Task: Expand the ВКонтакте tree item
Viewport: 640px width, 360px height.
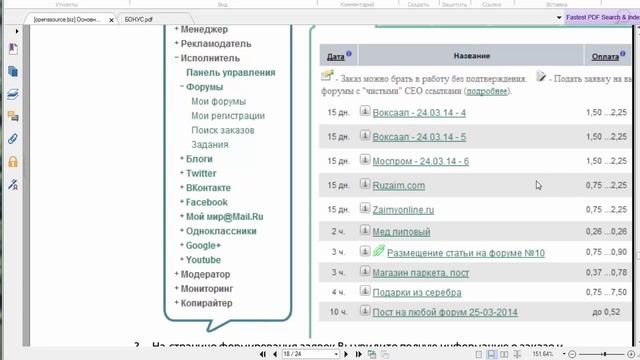Action: (182, 187)
